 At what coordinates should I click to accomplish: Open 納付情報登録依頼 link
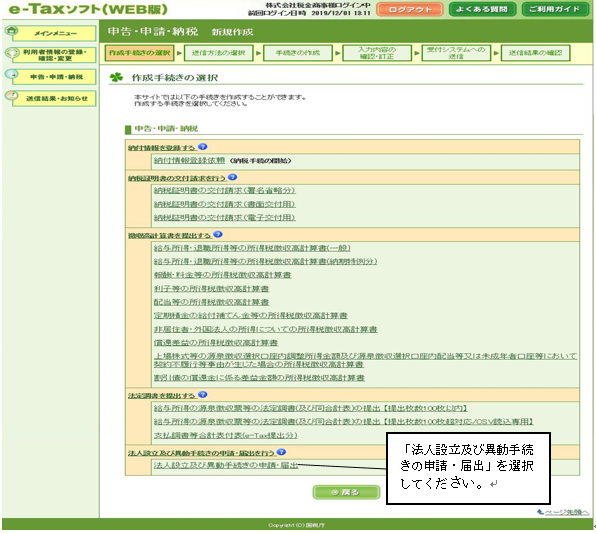coord(189,161)
